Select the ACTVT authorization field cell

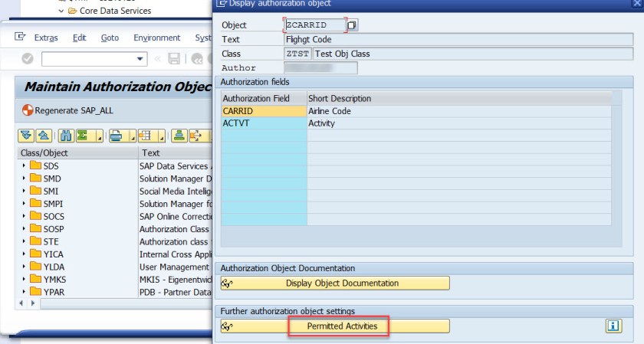tap(264, 123)
